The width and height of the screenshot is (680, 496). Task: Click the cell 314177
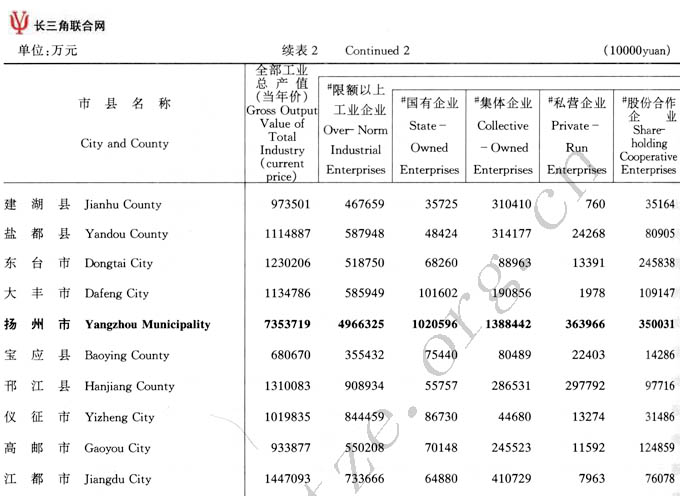[x=511, y=234]
